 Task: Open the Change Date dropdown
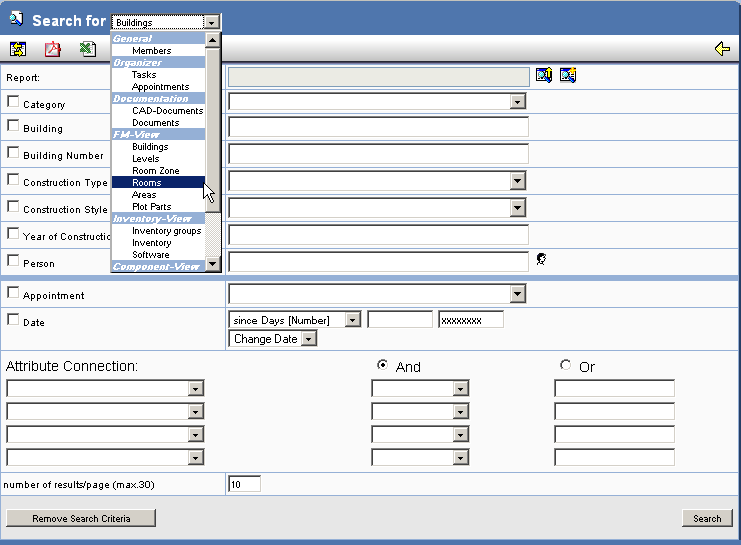308,339
